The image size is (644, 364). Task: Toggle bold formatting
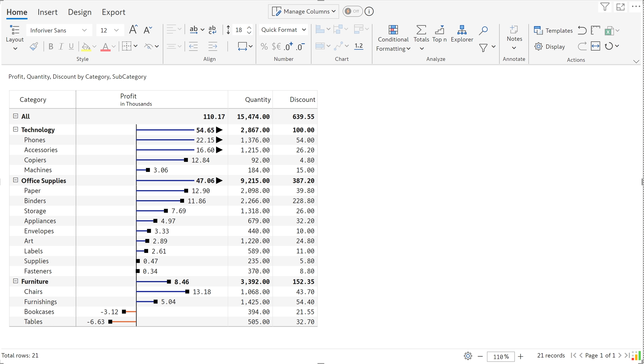[51, 46]
